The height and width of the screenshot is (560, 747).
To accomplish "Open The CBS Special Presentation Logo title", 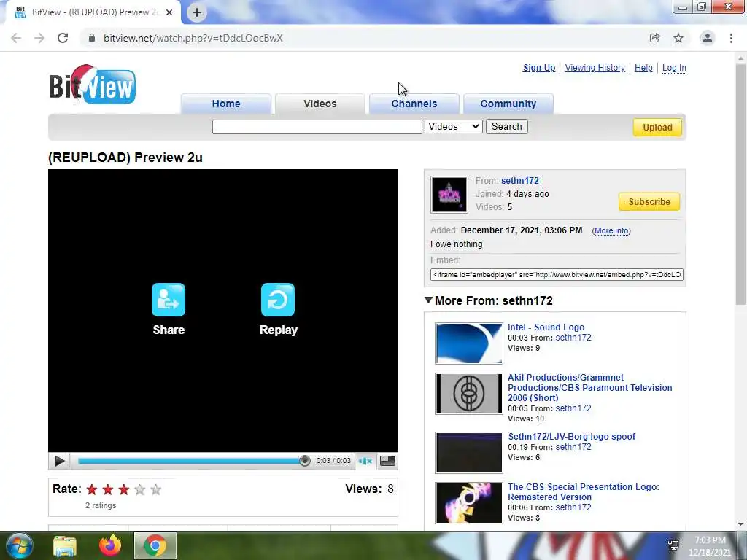I will [x=583, y=492].
